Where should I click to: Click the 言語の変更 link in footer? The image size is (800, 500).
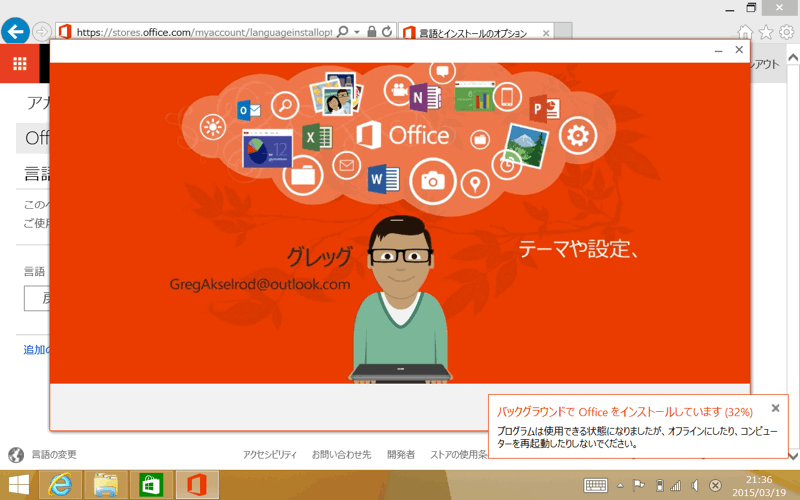pyautogui.click(x=54, y=455)
